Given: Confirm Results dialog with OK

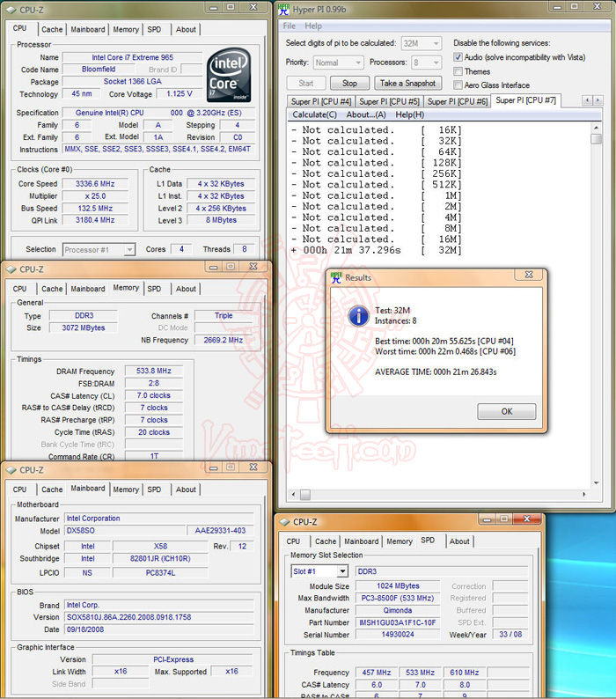Looking at the screenshot, I should point(507,411).
